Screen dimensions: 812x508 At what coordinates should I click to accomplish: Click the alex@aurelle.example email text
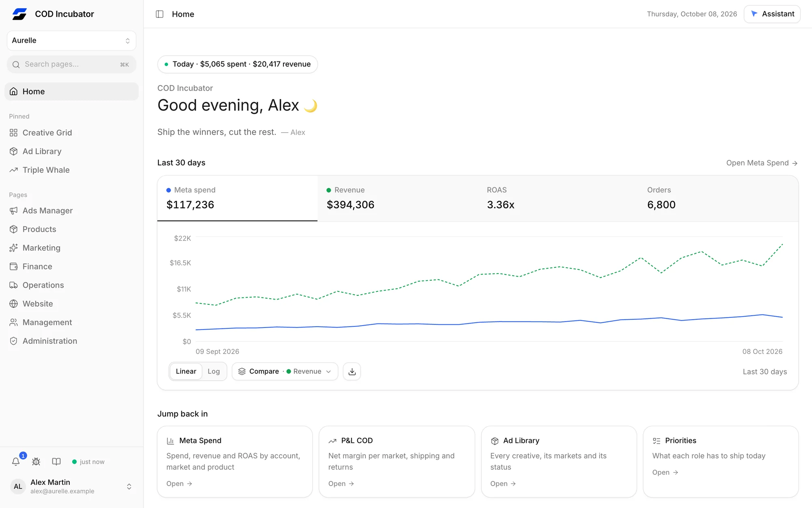click(x=62, y=491)
